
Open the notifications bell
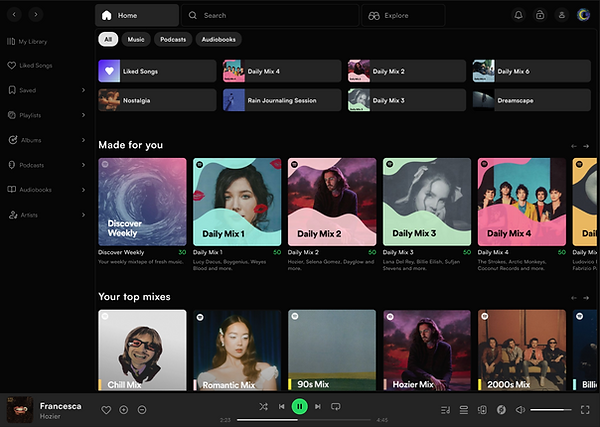(518, 15)
